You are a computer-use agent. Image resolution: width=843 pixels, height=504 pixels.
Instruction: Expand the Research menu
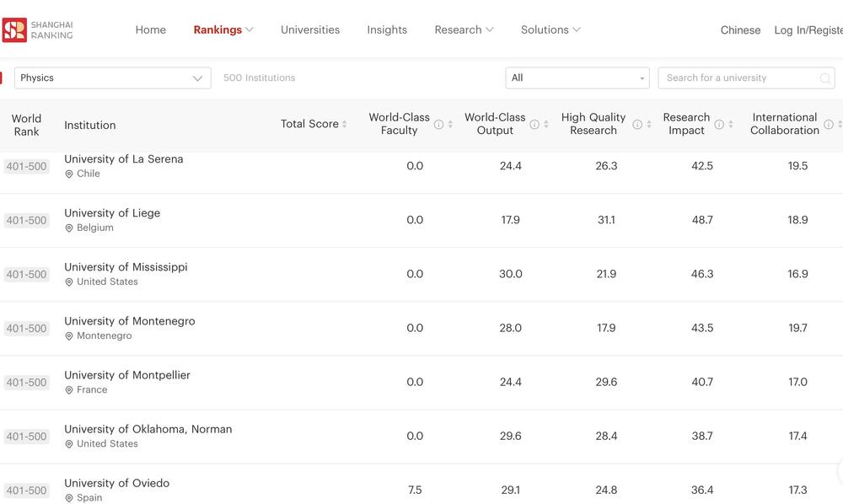coord(464,30)
